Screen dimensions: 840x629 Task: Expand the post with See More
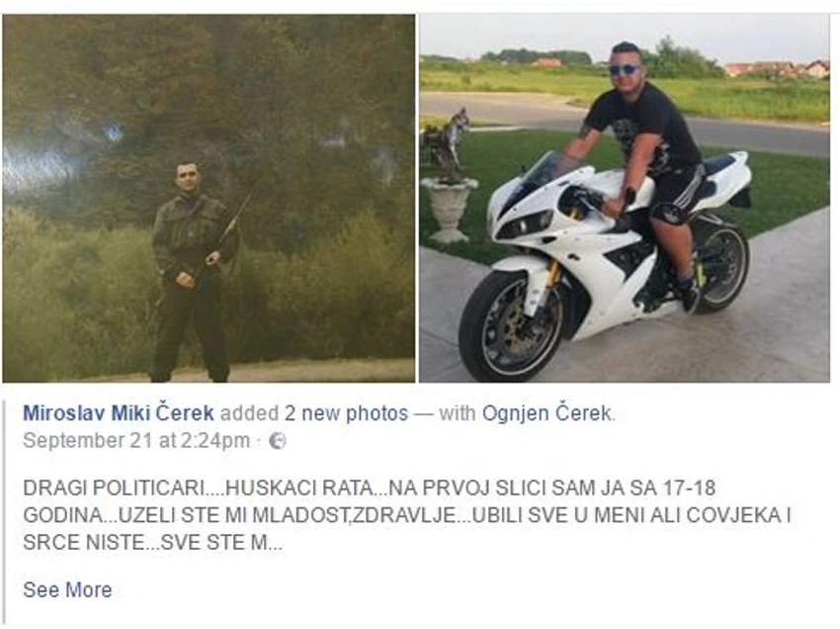67,589
